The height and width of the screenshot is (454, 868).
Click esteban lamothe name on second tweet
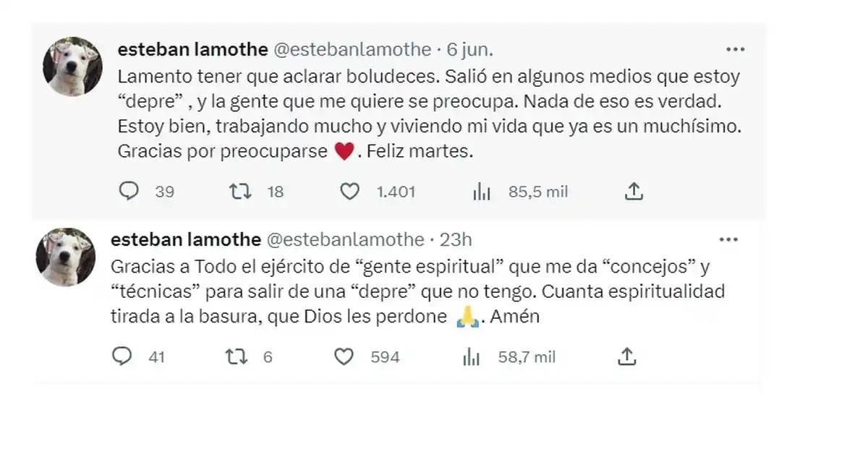point(184,239)
